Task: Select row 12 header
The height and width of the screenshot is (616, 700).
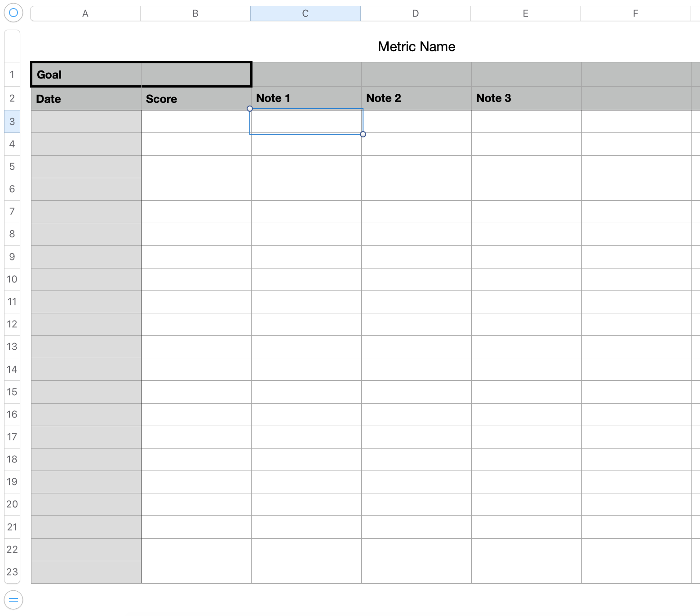Action: coord(12,324)
